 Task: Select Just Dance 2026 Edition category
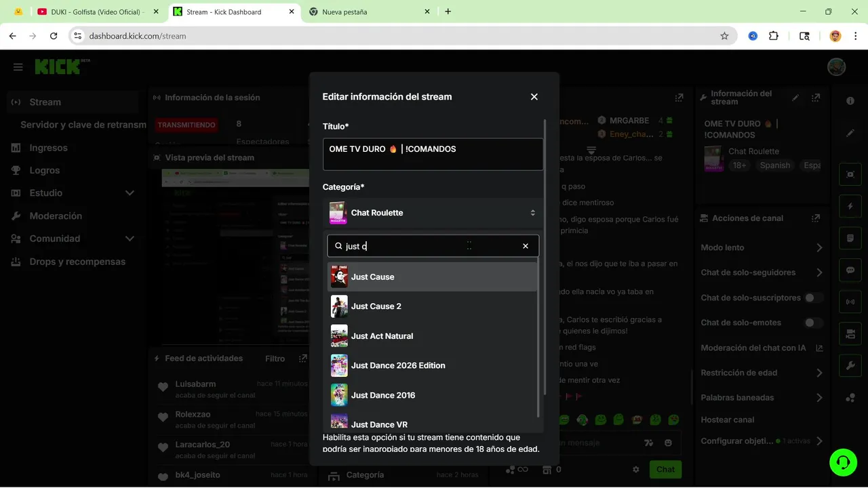[432, 365]
